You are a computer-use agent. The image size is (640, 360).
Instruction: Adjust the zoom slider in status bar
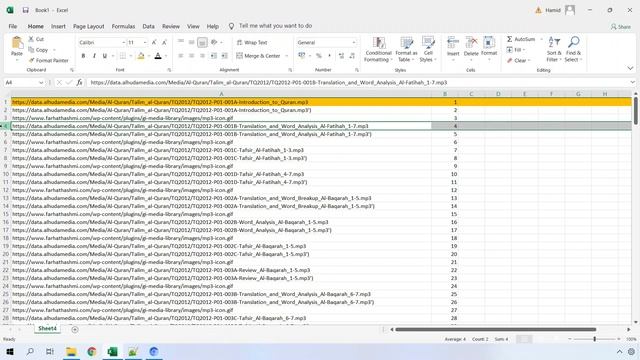[594, 339]
